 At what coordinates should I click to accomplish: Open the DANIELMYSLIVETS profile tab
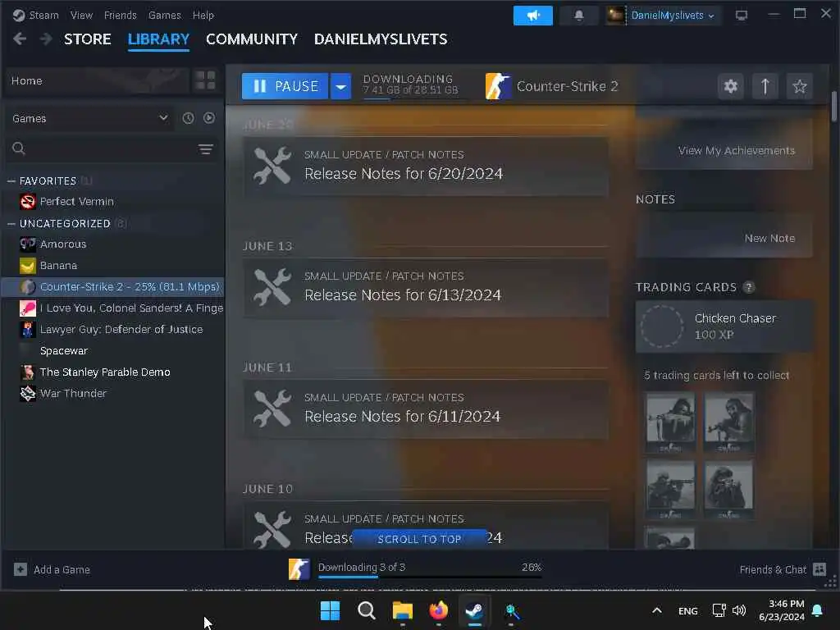381,39
